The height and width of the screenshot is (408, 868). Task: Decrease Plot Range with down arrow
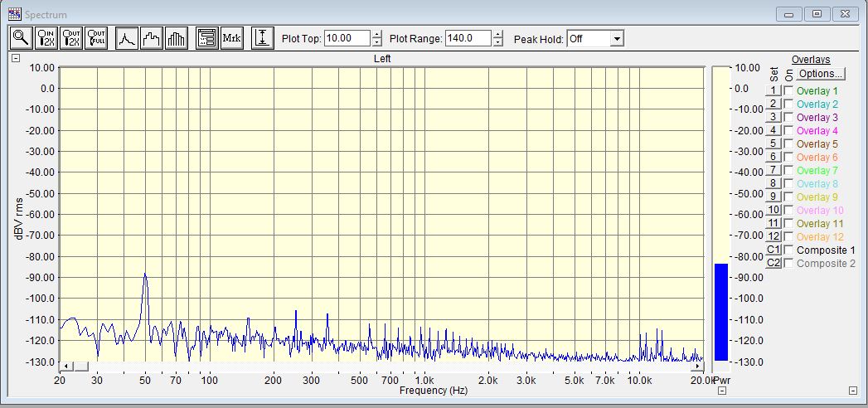click(498, 42)
